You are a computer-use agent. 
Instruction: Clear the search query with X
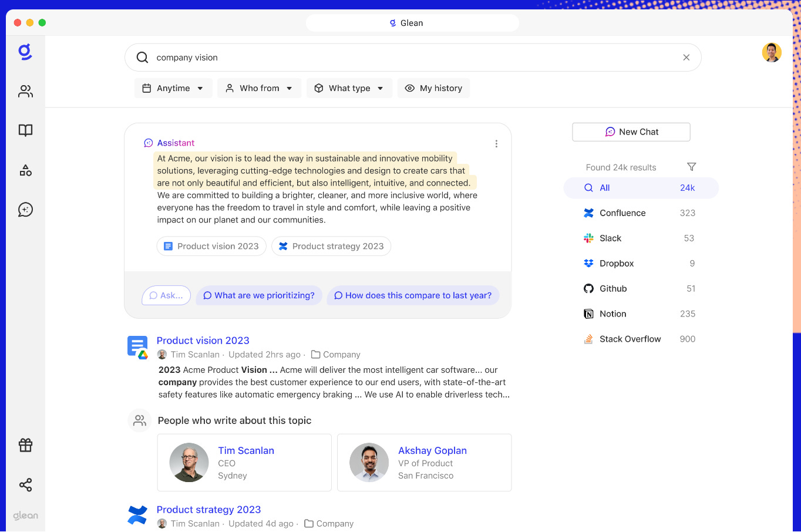click(x=686, y=58)
